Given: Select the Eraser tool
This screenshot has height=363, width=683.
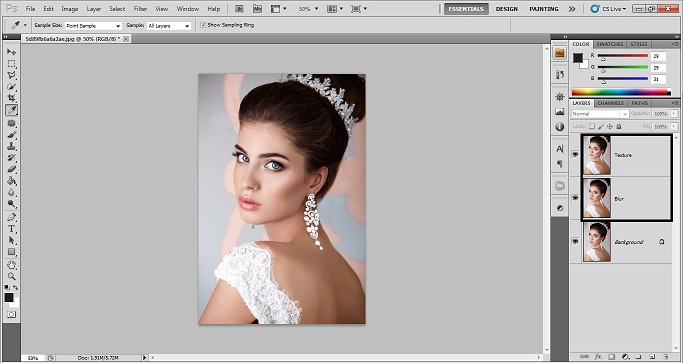Looking at the screenshot, I should [11, 169].
